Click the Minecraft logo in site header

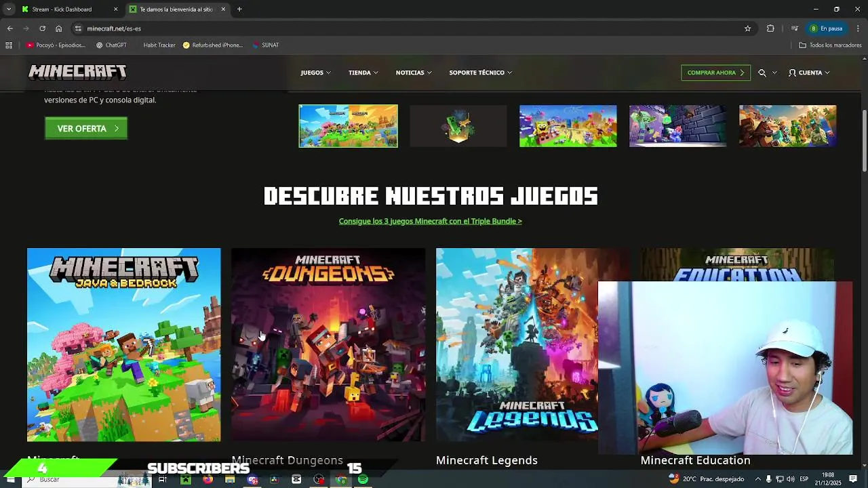77,72
